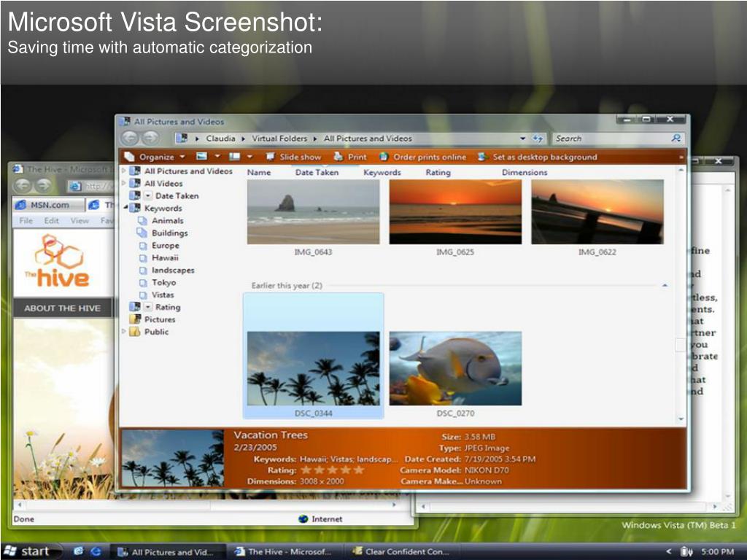Click the Back navigation arrow in Explorer
This screenshot has height=560, width=747.
[x=129, y=138]
